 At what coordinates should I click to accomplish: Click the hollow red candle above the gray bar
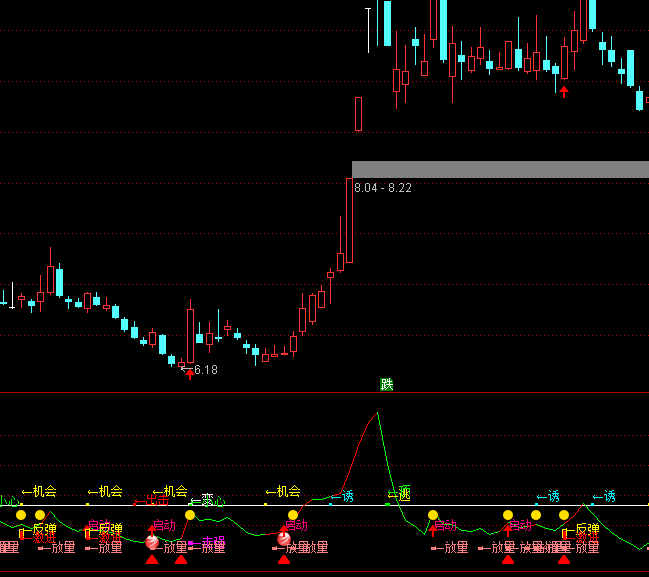[x=358, y=114]
